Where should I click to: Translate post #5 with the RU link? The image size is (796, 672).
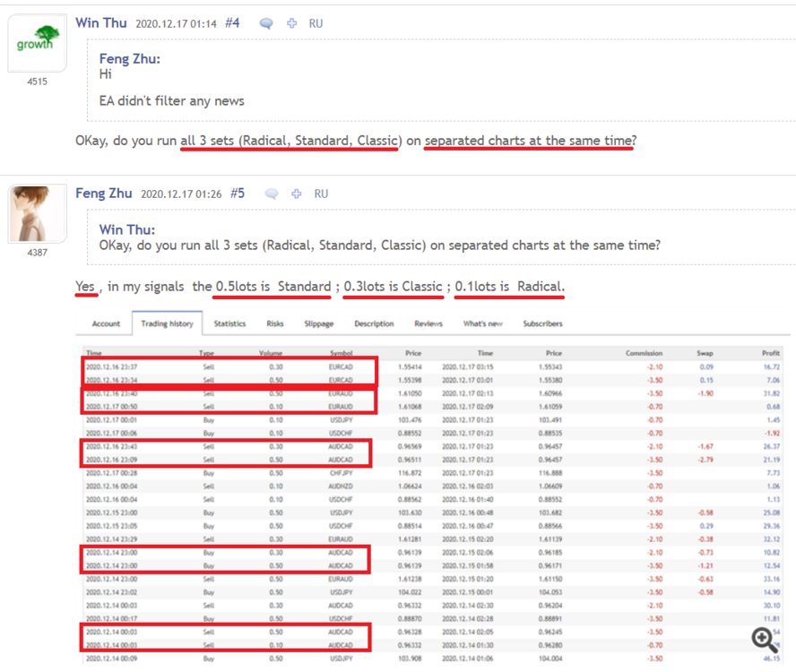[x=321, y=194]
